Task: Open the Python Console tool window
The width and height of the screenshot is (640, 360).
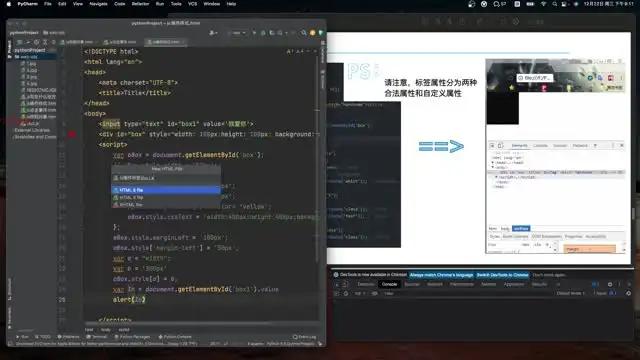Action: click(175, 337)
